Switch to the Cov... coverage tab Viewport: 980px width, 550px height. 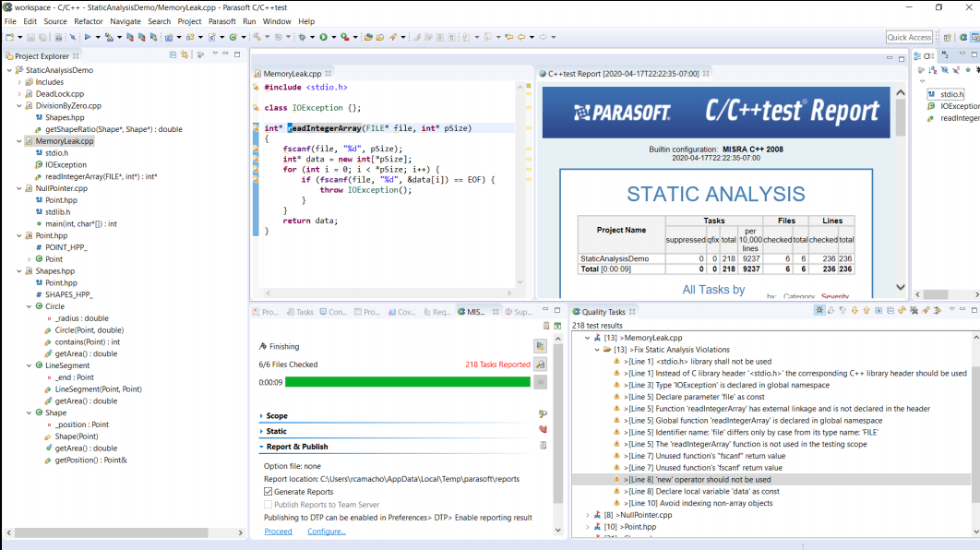click(402, 312)
